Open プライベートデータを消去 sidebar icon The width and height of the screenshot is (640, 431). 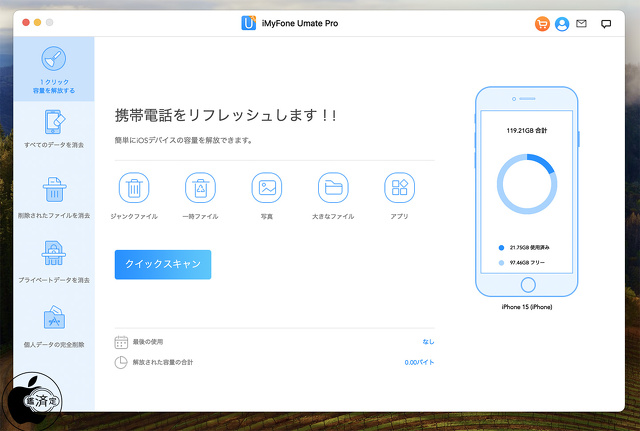(53, 253)
